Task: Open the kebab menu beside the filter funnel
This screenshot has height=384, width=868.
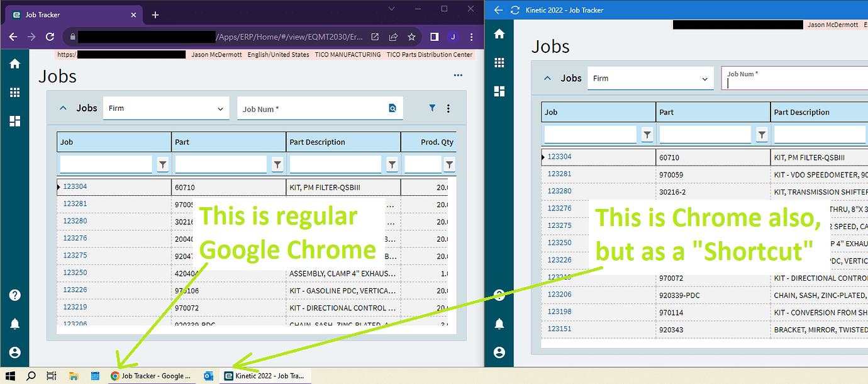Action: pyautogui.click(x=448, y=108)
